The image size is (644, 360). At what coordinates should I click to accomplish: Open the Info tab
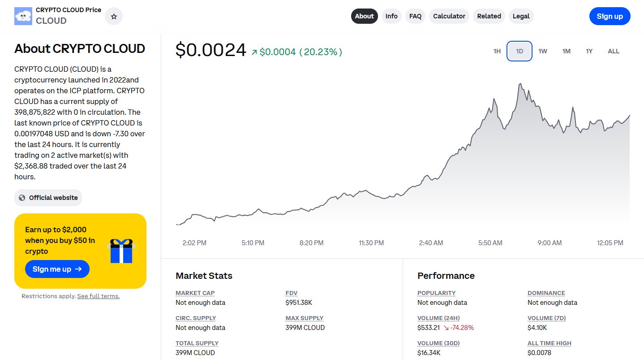tap(391, 16)
